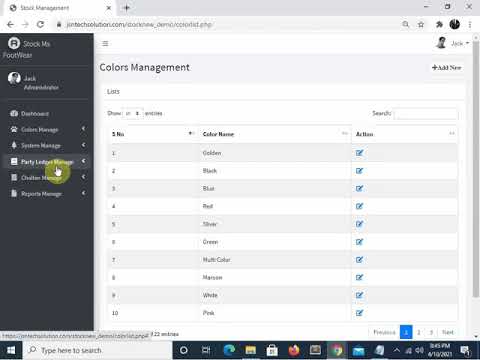Open the Show entries count dropdown
The width and height of the screenshot is (480, 360).
click(133, 113)
